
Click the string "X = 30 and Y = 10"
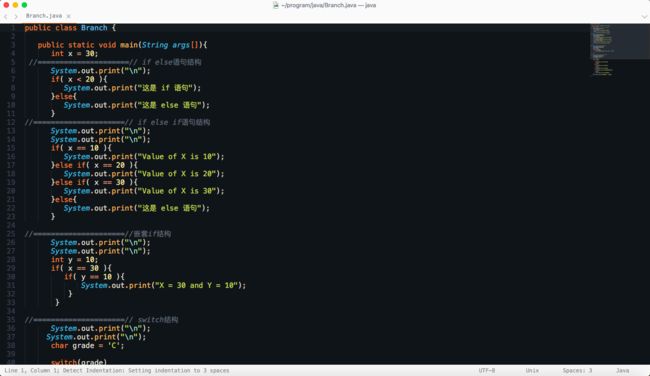coord(195,285)
